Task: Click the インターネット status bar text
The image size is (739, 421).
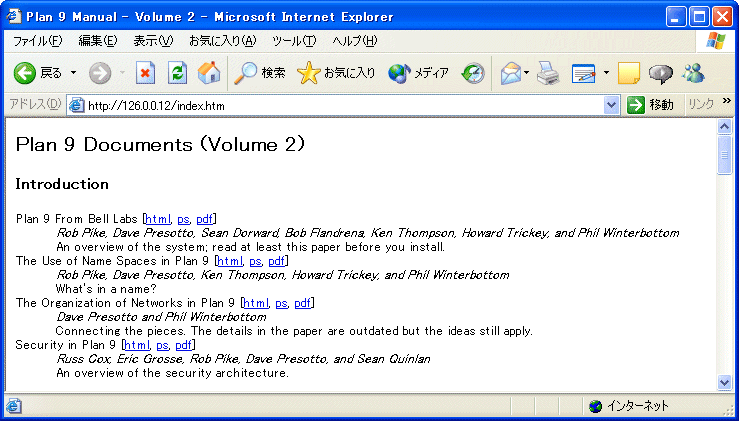Action: point(637,406)
